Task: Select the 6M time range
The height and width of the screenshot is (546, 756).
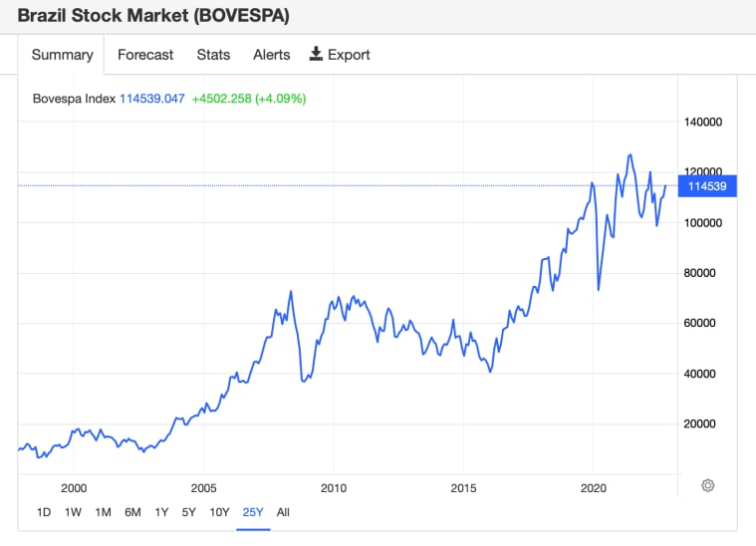Action: click(x=132, y=512)
